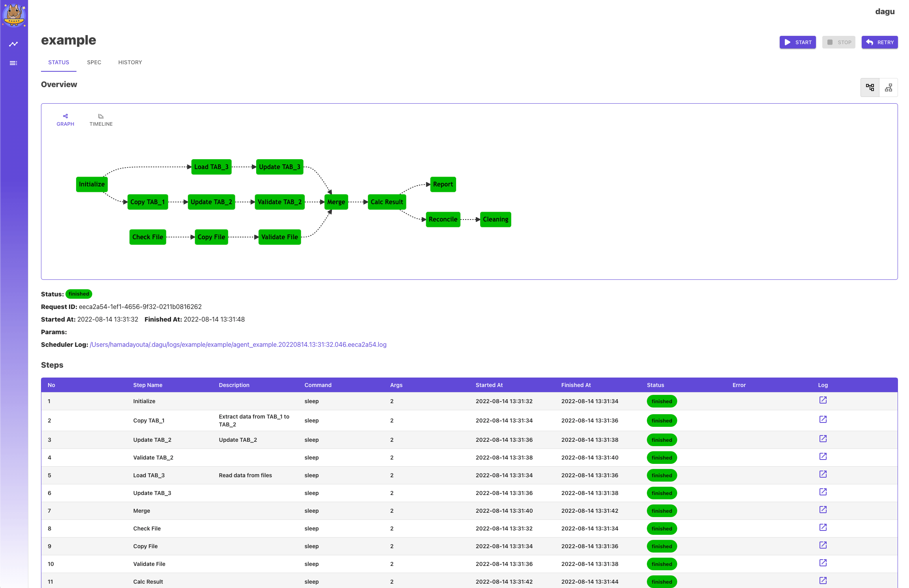Open log icon for Merge step
This screenshot has height=588, width=909.
(823, 510)
